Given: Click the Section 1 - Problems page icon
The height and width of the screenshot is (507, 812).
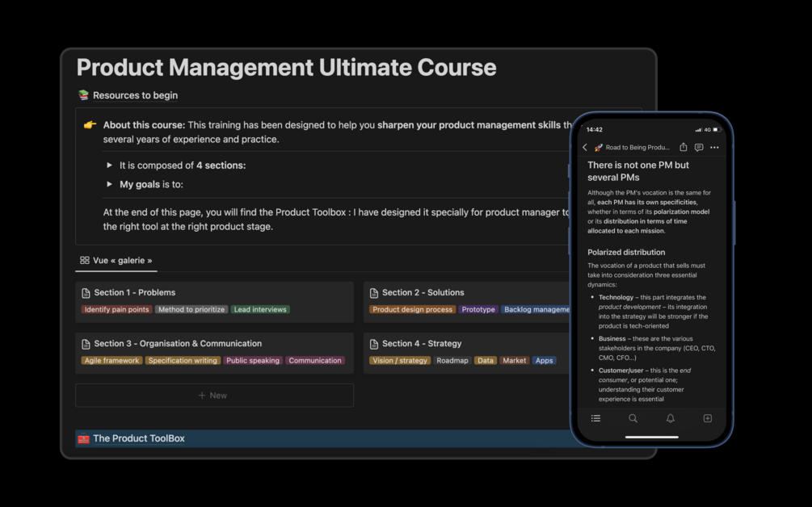Looking at the screenshot, I should tap(88, 292).
